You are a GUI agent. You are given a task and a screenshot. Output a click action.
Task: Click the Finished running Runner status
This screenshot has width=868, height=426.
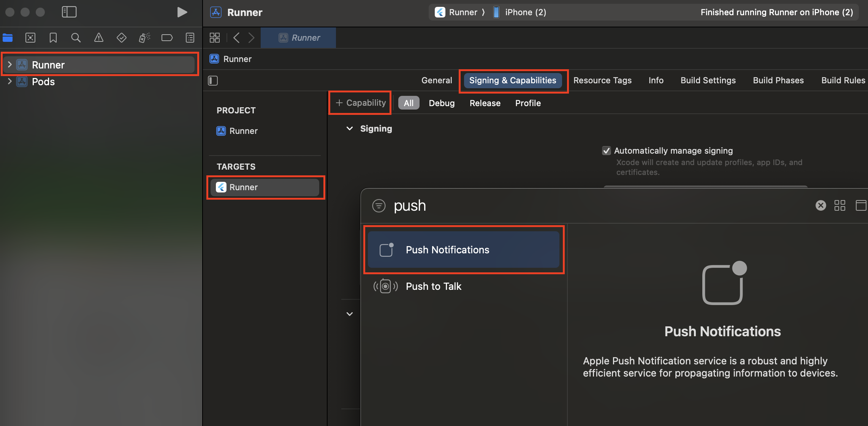[777, 12]
